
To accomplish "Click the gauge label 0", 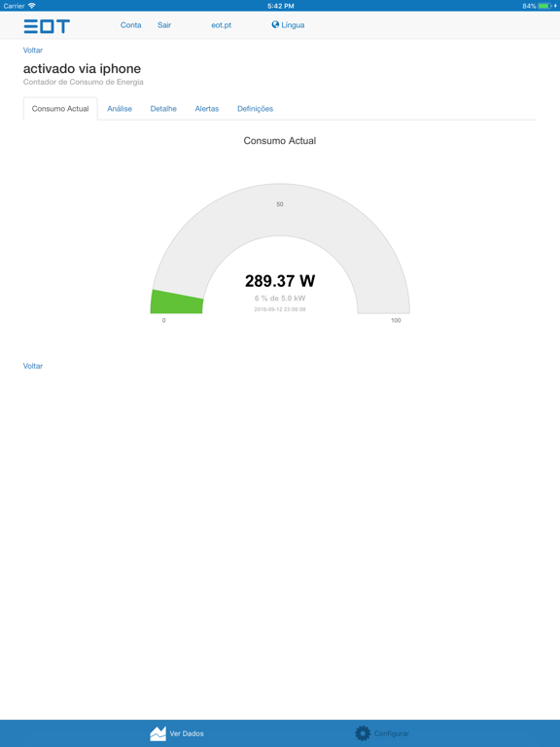I will tap(163, 320).
